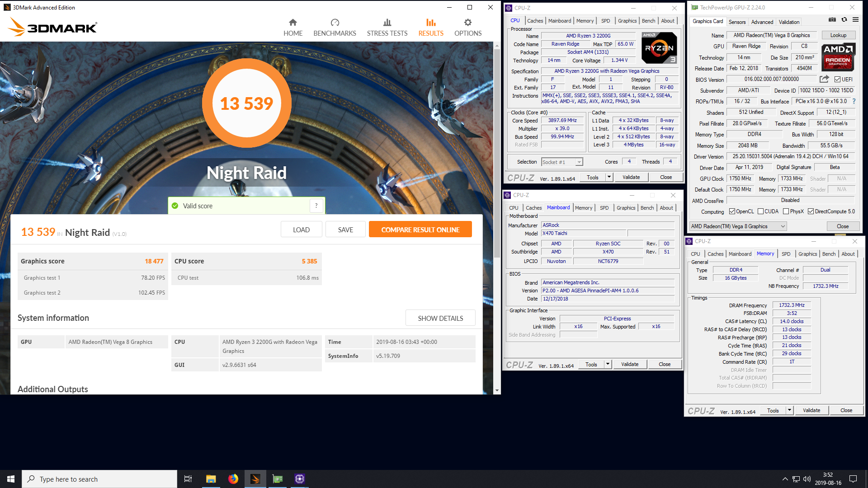Open the About tab in CPU-Z Memory window
This screenshot has width=868, height=488.
point(848,254)
